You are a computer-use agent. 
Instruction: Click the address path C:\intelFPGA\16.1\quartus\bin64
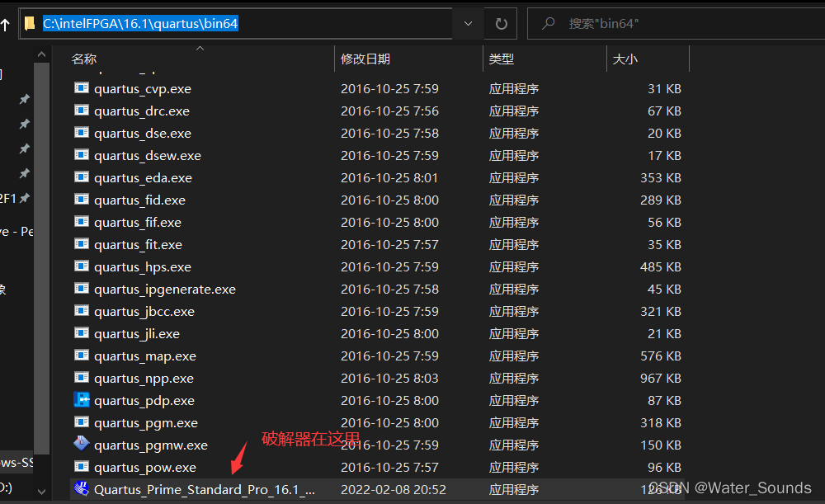coord(140,24)
